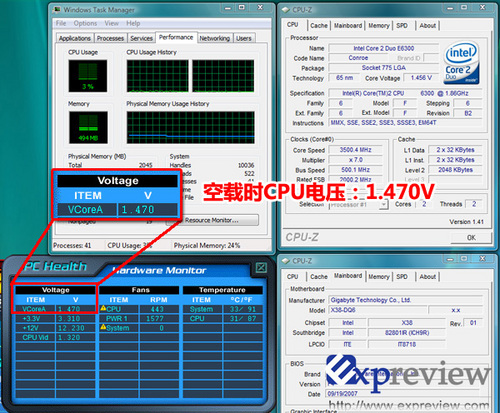
Task: Click the Bus Speed value 500.1 MHz
Action: pos(356,170)
